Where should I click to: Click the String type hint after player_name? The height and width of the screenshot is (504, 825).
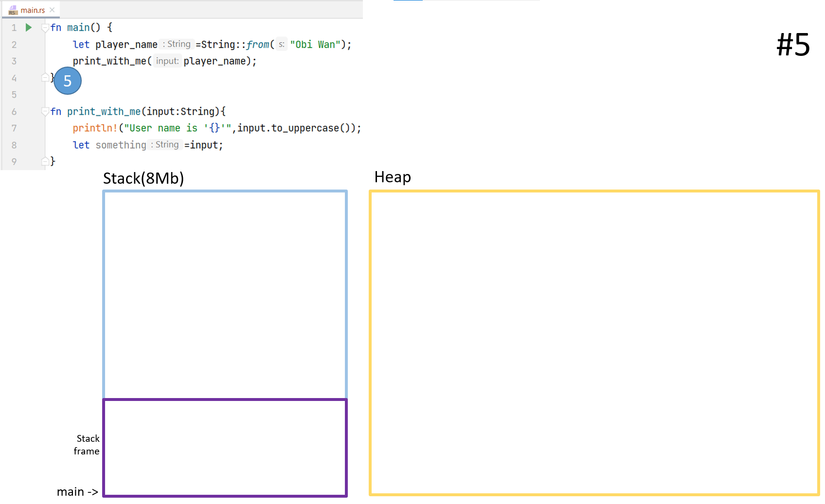(178, 44)
